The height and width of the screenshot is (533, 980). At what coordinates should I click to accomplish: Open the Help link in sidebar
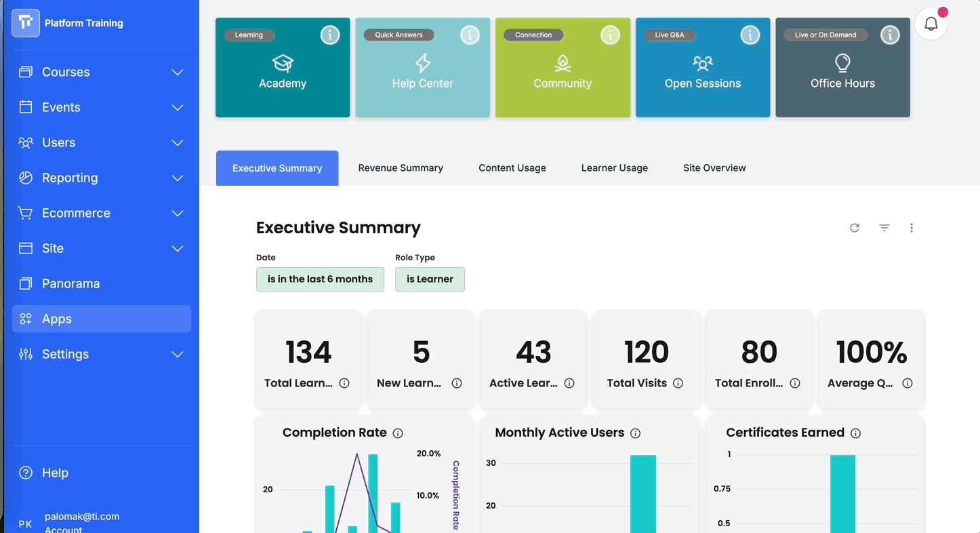[102, 473]
